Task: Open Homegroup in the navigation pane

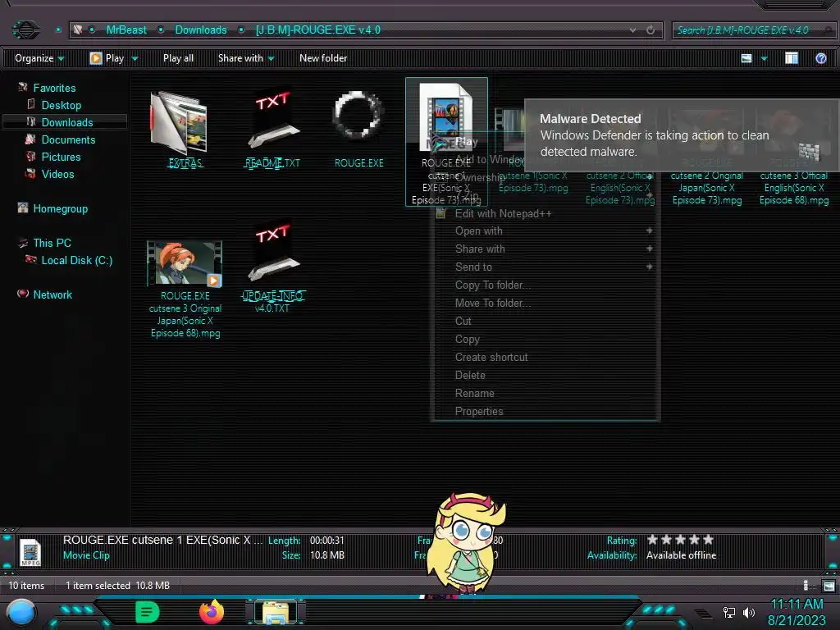Action: point(60,208)
